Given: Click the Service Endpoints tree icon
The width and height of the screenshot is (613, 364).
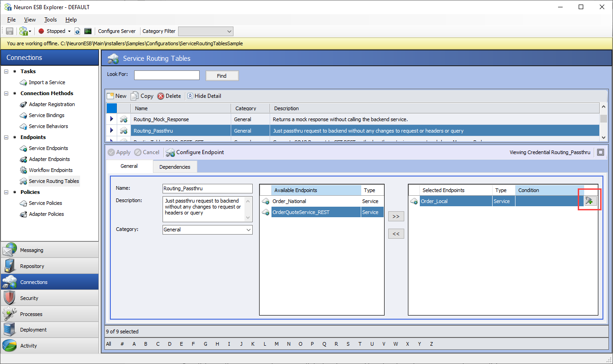Looking at the screenshot, I should click(23, 148).
